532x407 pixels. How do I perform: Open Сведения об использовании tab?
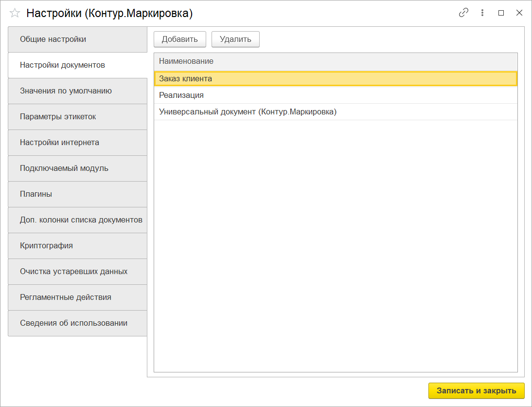coord(77,323)
